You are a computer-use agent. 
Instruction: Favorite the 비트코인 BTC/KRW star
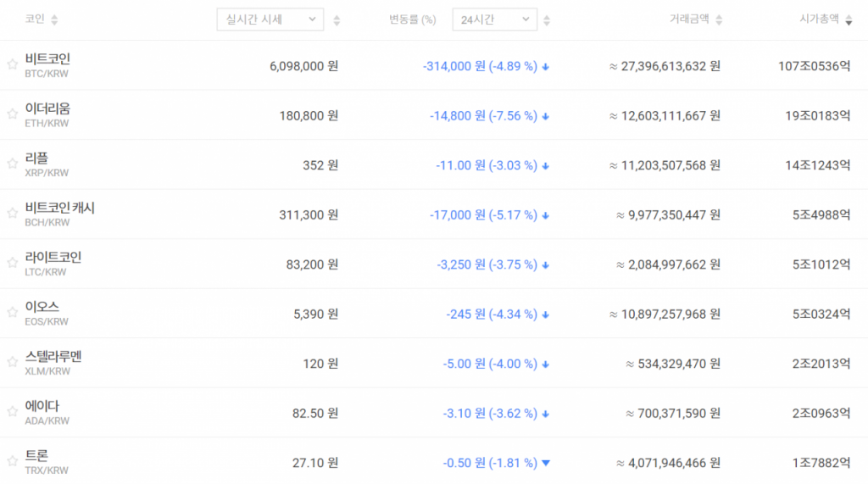[12, 64]
